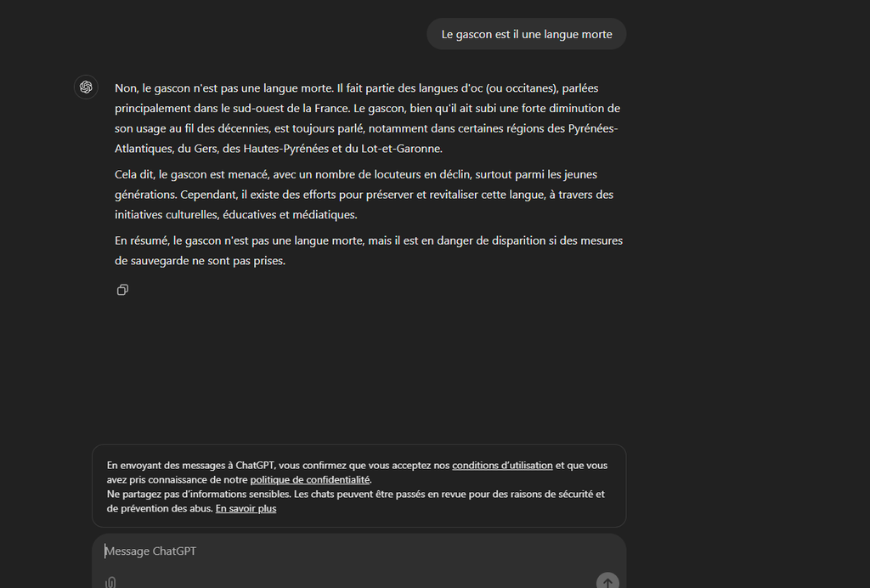
Task: Attach a file using the paperclip icon
Action: 110,582
